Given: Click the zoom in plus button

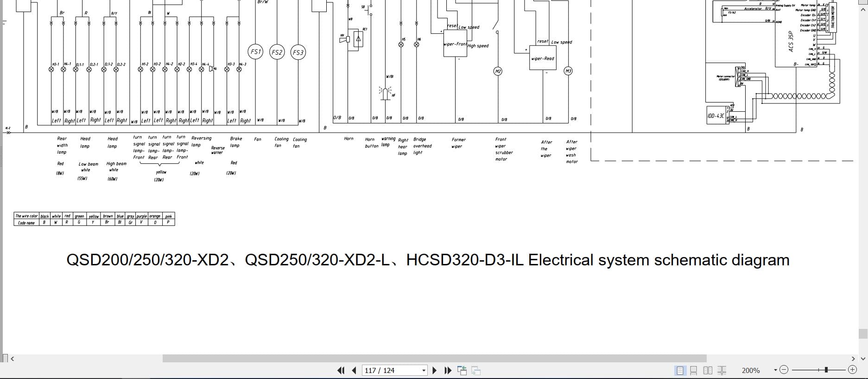Looking at the screenshot, I should [x=852, y=370].
